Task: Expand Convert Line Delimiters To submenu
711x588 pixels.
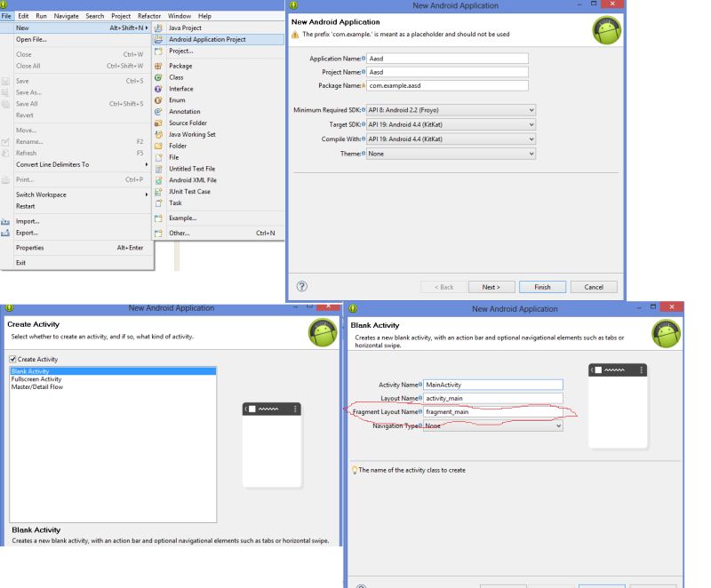Action: (x=147, y=164)
